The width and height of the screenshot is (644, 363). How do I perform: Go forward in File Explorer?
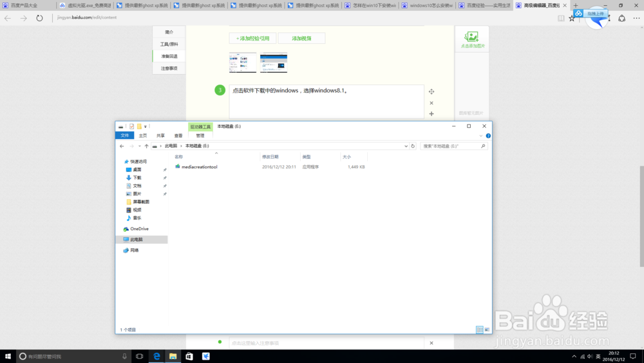[x=131, y=146]
